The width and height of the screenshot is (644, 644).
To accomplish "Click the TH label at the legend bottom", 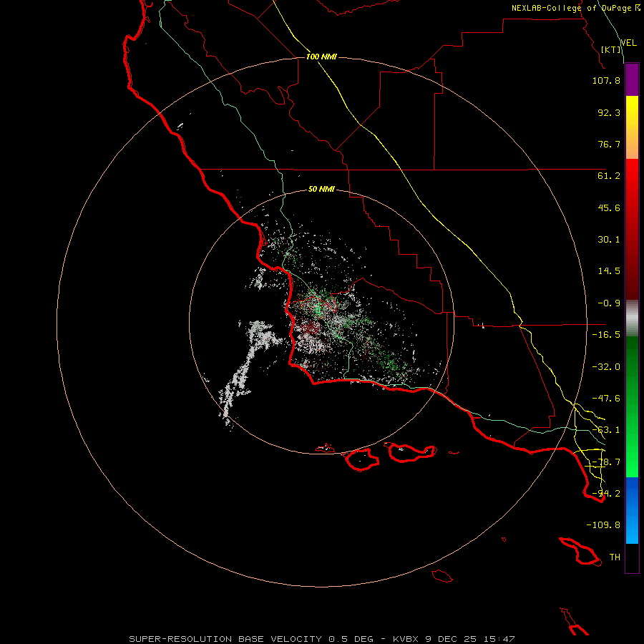I will point(615,557).
